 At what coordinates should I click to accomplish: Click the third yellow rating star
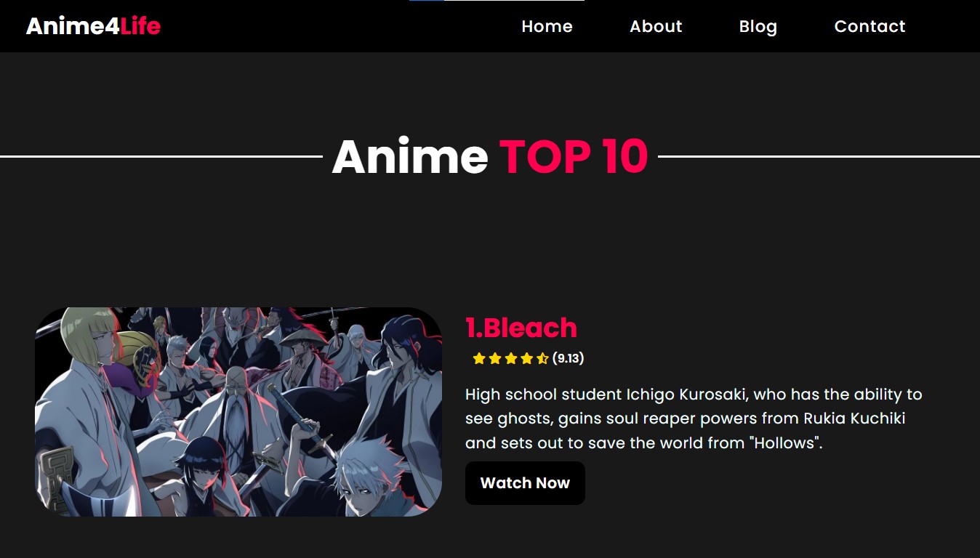coord(510,358)
